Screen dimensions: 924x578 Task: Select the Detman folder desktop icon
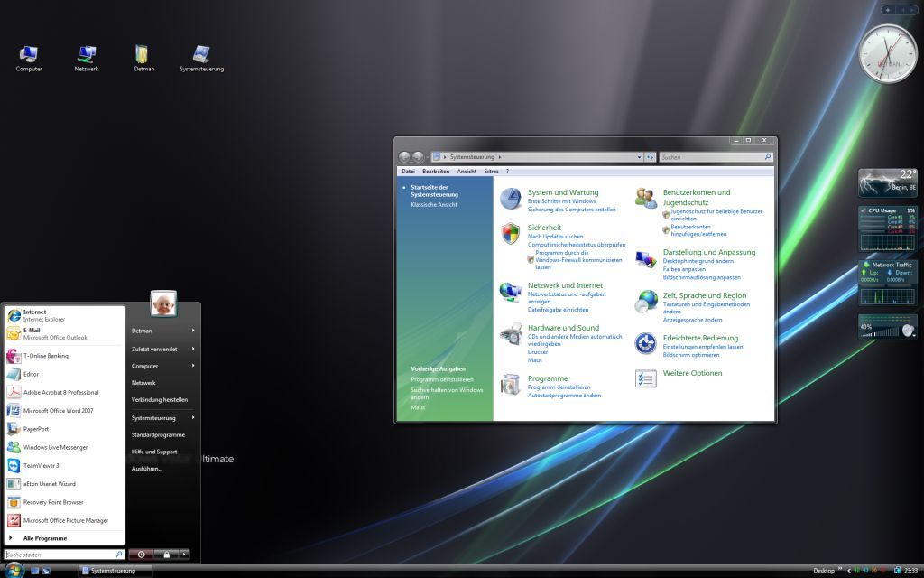pyautogui.click(x=143, y=59)
